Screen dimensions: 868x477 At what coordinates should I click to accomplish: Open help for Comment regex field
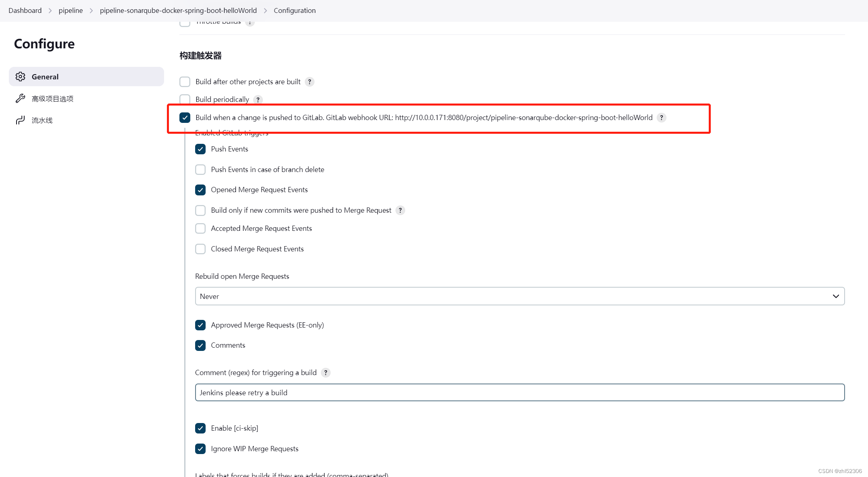326,373
